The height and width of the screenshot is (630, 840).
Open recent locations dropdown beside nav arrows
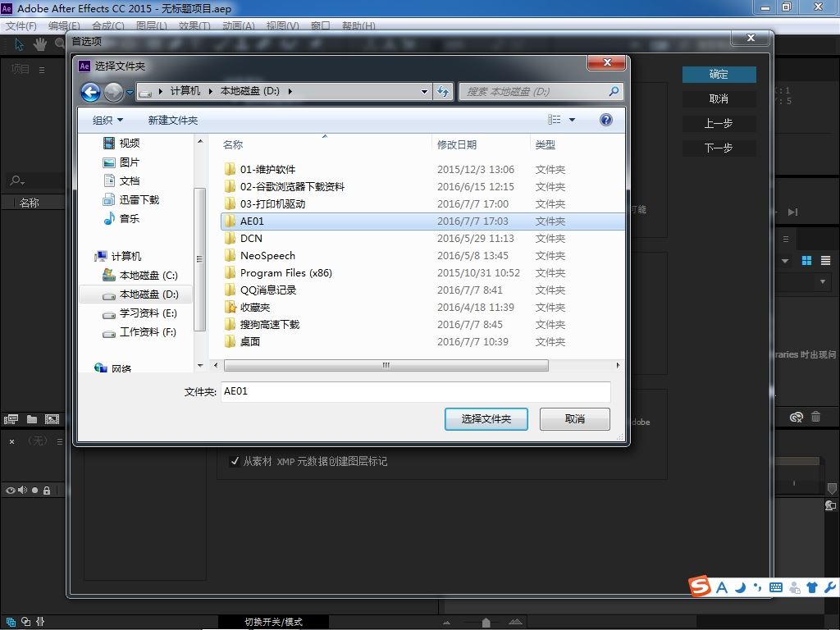[130, 92]
